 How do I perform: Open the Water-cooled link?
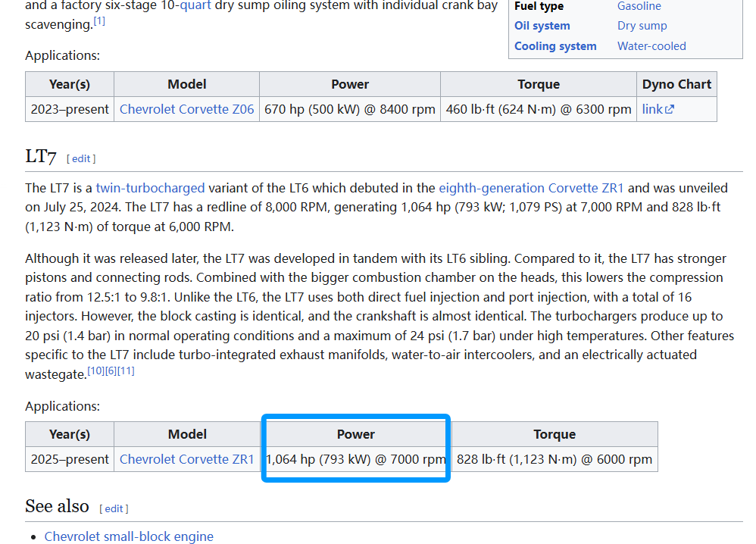[651, 46]
